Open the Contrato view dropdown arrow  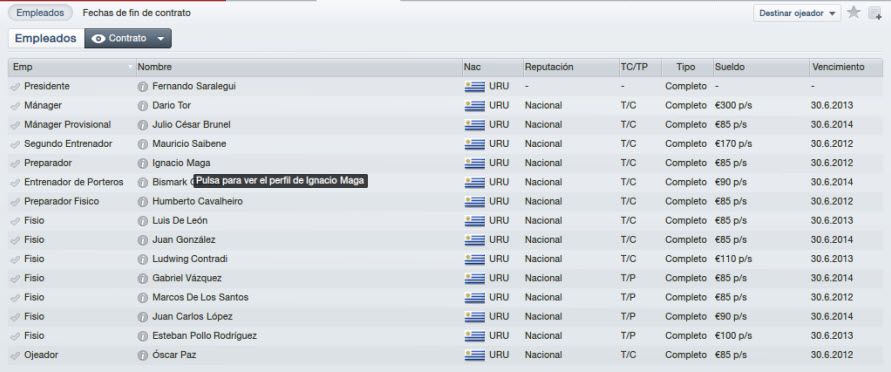[161, 39]
